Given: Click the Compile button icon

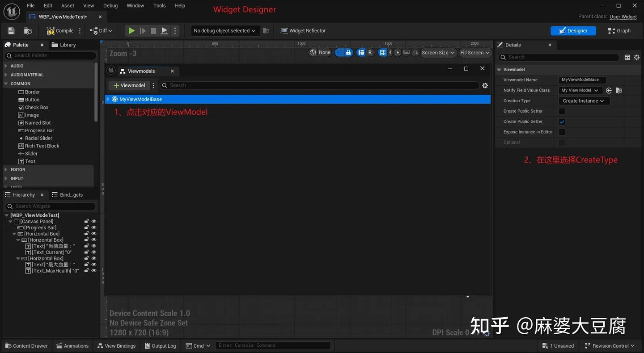Looking at the screenshot, I should click(x=50, y=30).
